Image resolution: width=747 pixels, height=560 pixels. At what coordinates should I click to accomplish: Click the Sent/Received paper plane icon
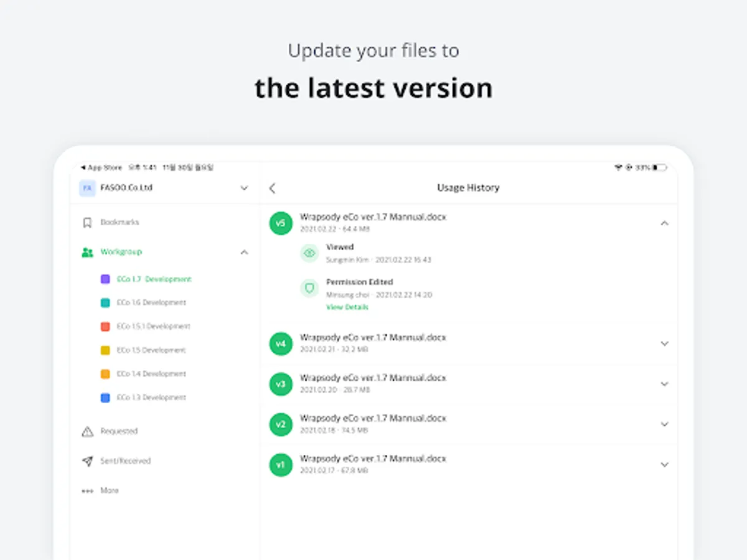[88, 461]
